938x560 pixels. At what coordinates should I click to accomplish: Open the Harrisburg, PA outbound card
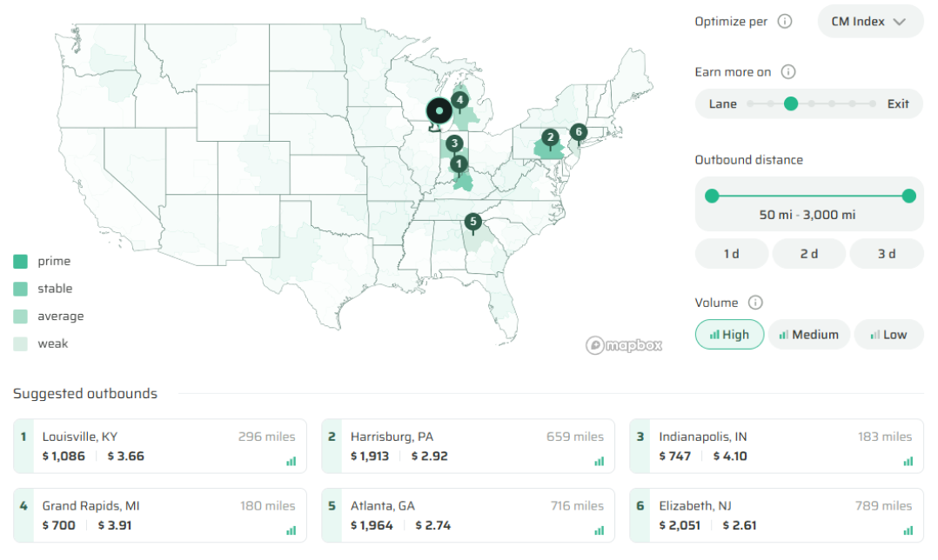468,446
